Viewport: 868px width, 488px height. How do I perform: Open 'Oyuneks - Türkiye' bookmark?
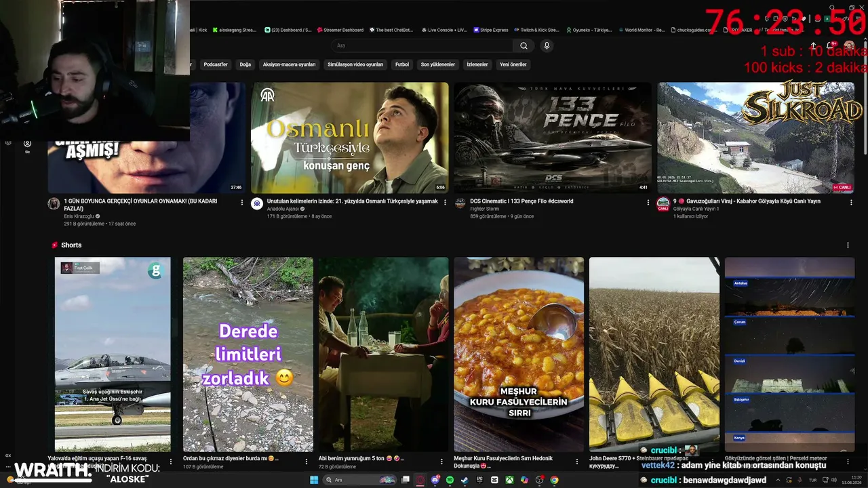point(589,30)
